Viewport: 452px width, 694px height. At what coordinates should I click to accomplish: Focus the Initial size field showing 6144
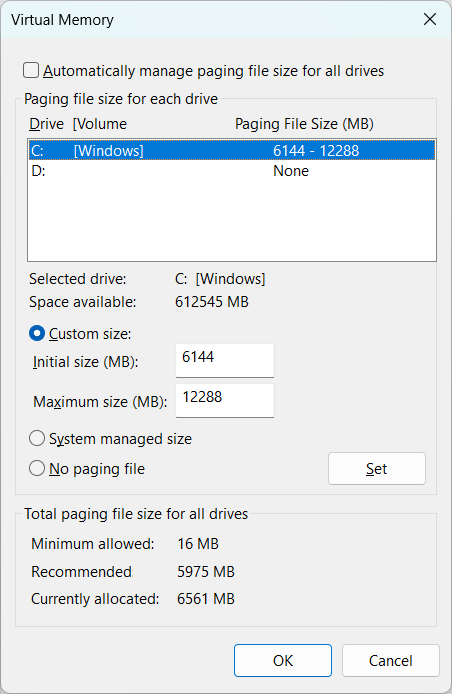tap(225, 361)
